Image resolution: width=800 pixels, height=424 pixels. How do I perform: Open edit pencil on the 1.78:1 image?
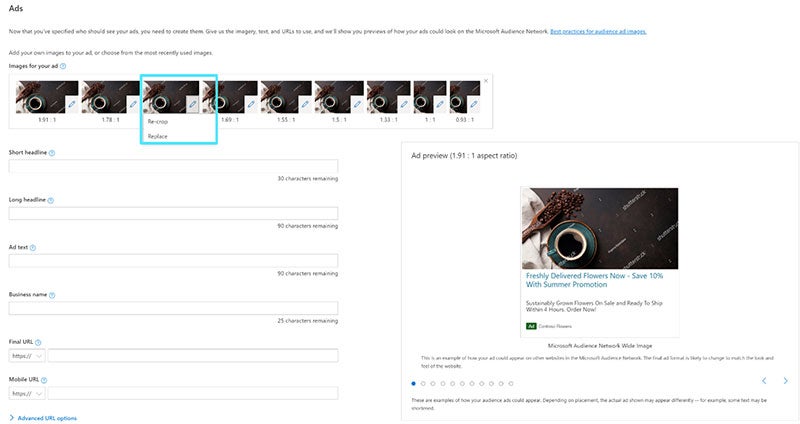pyautogui.click(x=133, y=104)
